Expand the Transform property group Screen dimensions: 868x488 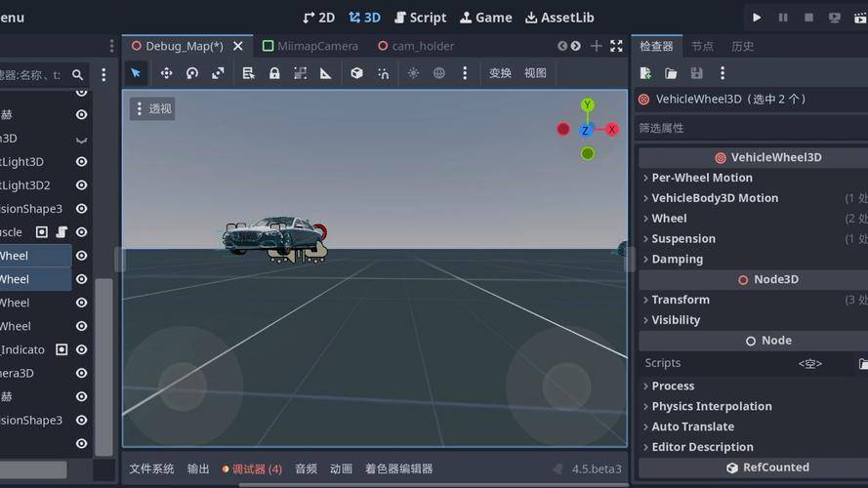click(x=680, y=300)
